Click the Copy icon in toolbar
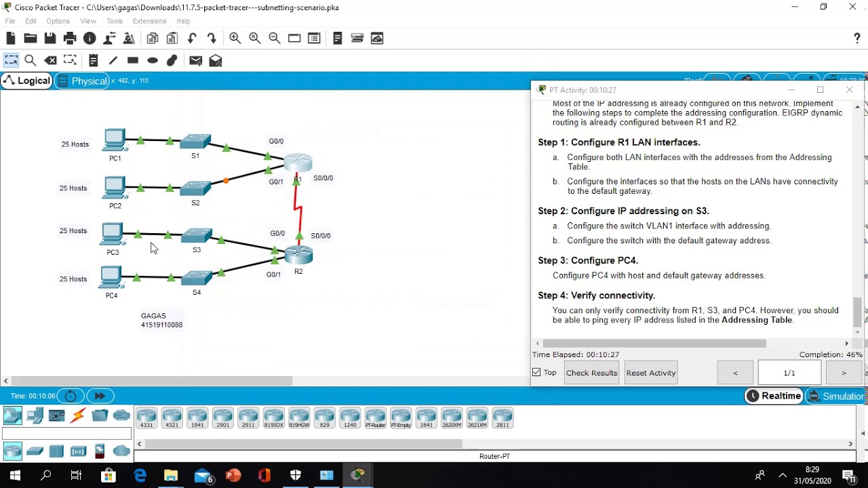 pyautogui.click(x=153, y=39)
